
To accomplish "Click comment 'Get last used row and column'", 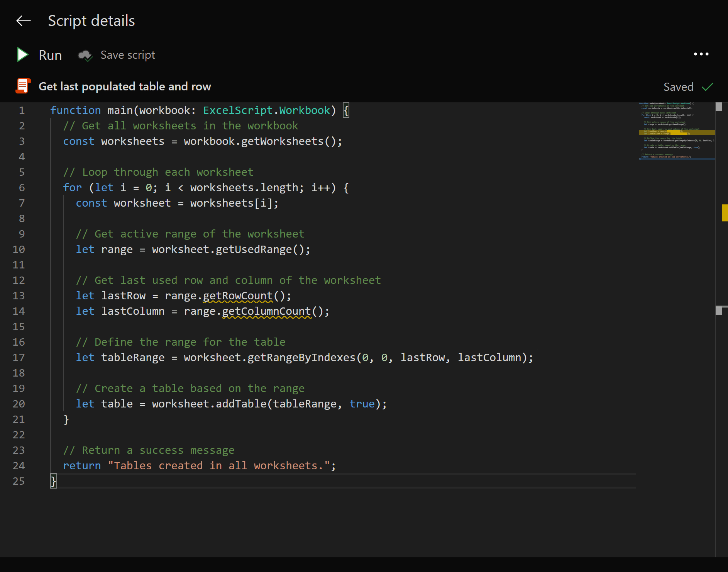I will tap(228, 280).
